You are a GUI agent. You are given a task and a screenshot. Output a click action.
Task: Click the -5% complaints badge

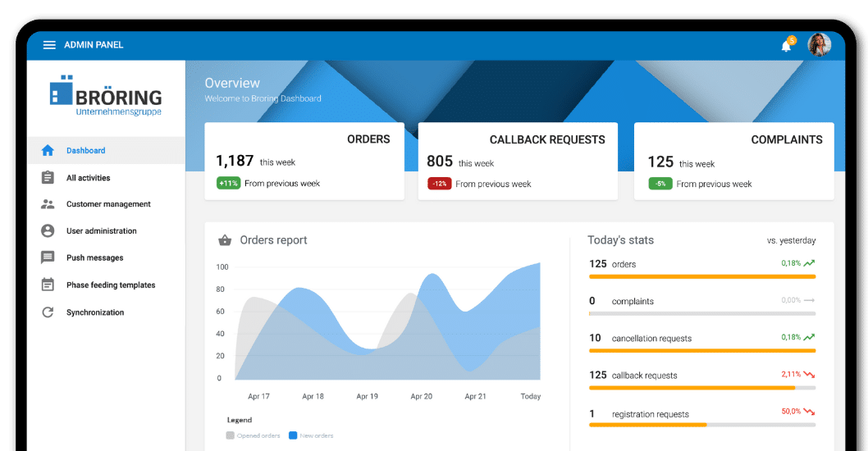pos(660,184)
